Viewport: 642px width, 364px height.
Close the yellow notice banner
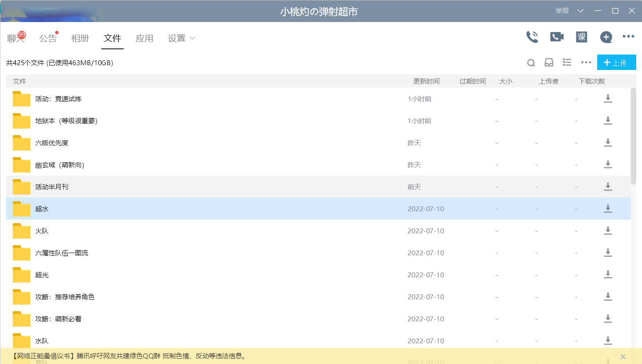pos(623,357)
